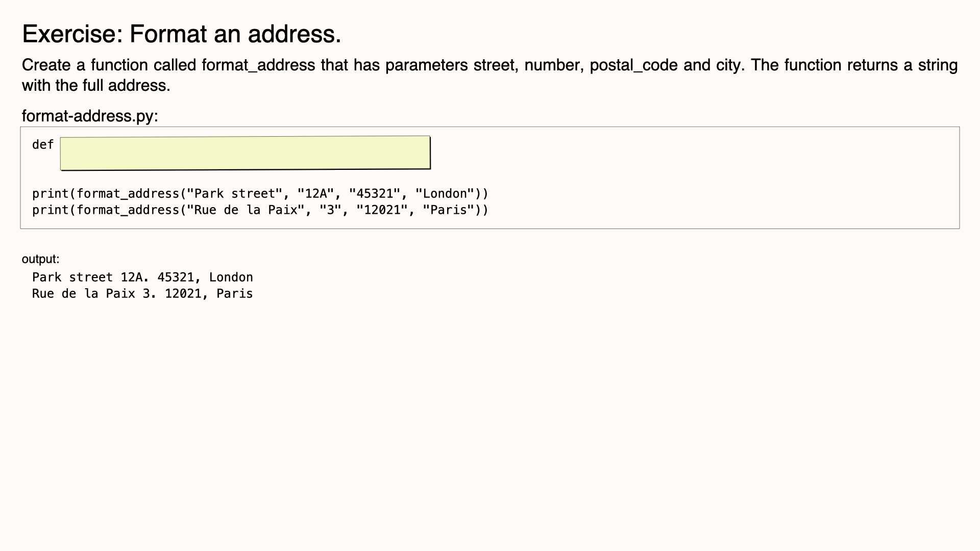The width and height of the screenshot is (980, 551).
Task: Select "Park street" string in first print call
Action: (x=235, y=194)
